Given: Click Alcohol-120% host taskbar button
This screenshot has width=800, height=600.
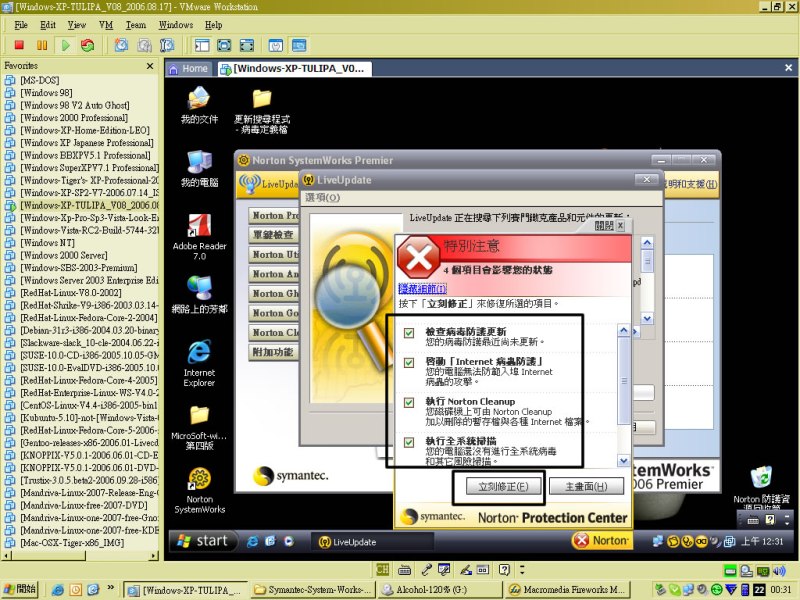Looking at the screenshot, I should [x=439, y=590].
